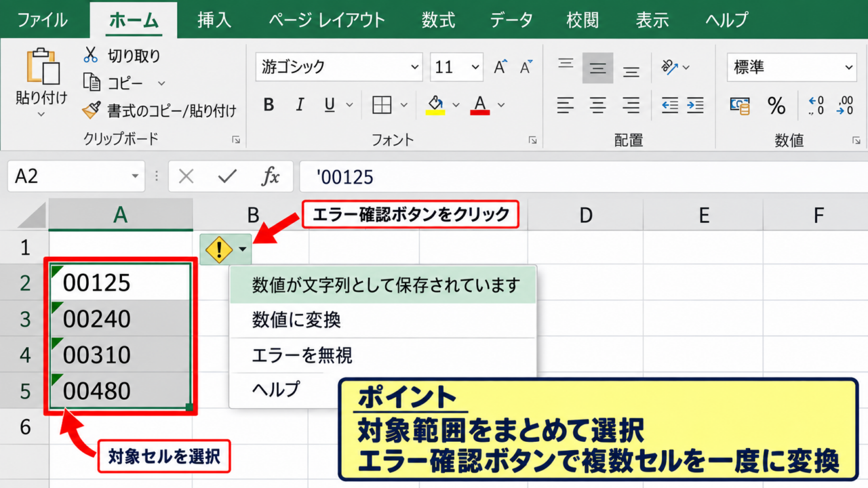This screenshot has width=868, height=488.
Task: Toggle Underline formatting
Action: tap(330, 105)
